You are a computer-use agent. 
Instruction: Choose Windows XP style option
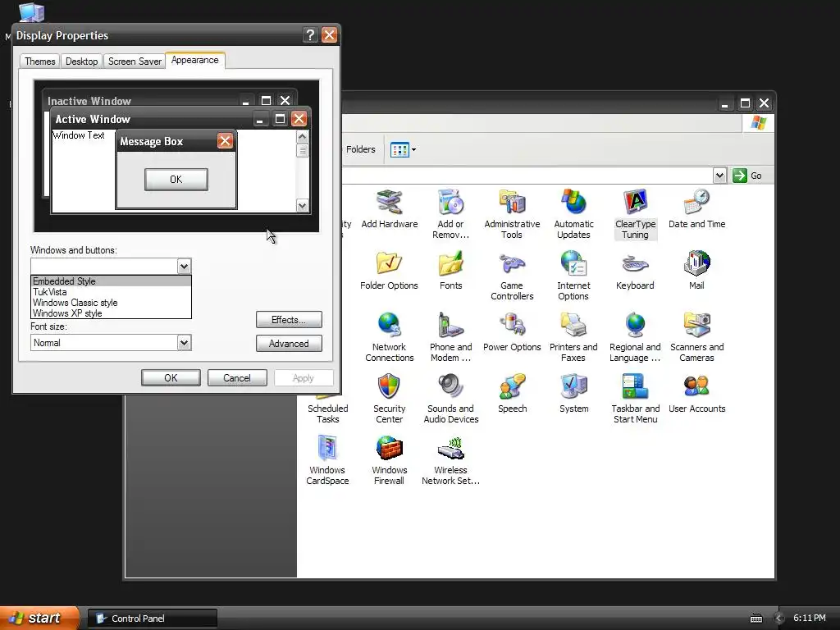point(111,313)
